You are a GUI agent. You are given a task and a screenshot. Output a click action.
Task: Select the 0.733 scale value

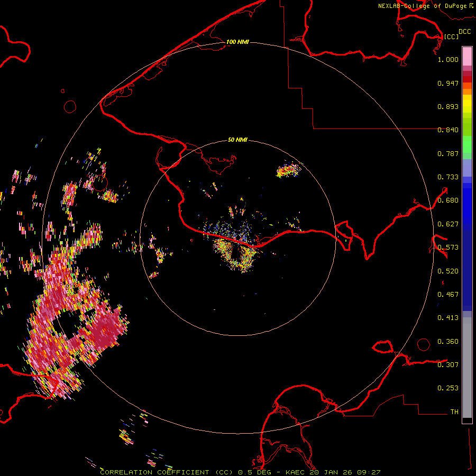click(448, 177)
